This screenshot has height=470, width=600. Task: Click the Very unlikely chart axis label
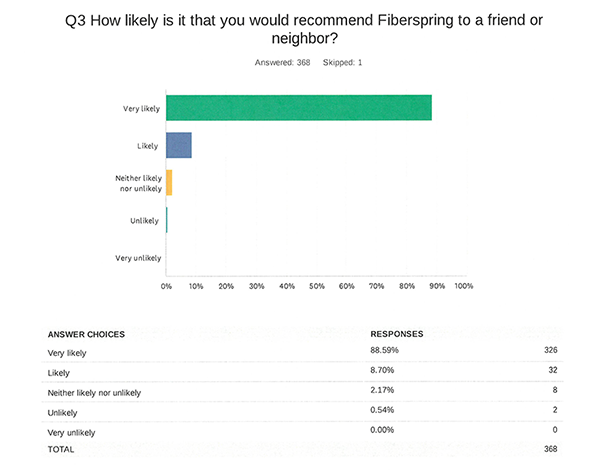(139, 258)
